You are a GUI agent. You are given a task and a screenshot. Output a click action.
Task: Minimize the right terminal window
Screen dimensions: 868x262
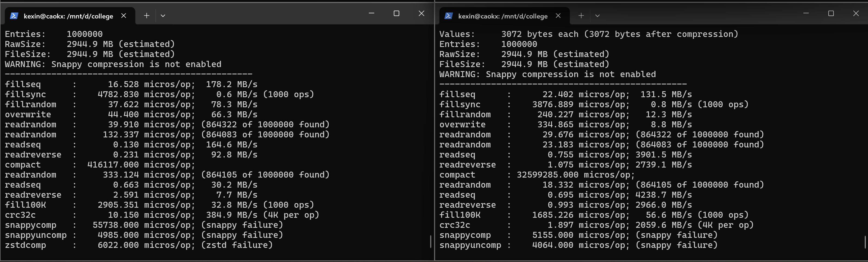pos(806,13)
